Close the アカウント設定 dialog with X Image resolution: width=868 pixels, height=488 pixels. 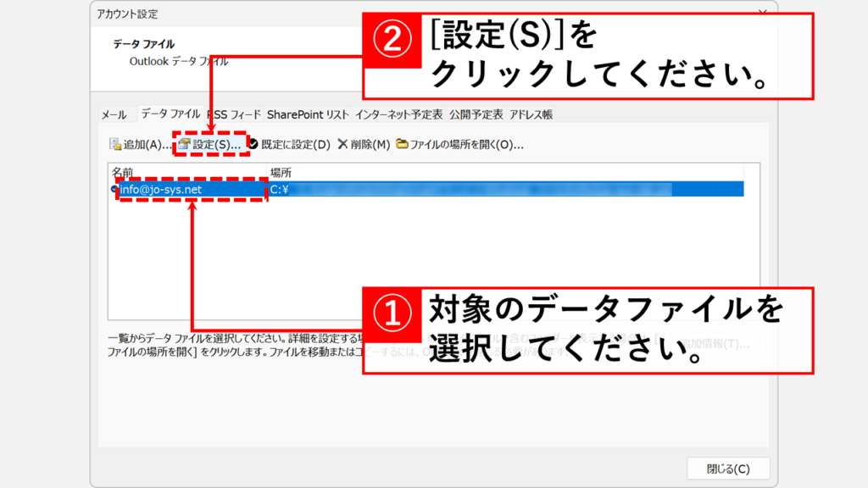pyautogui.click(x=762, y=14)
